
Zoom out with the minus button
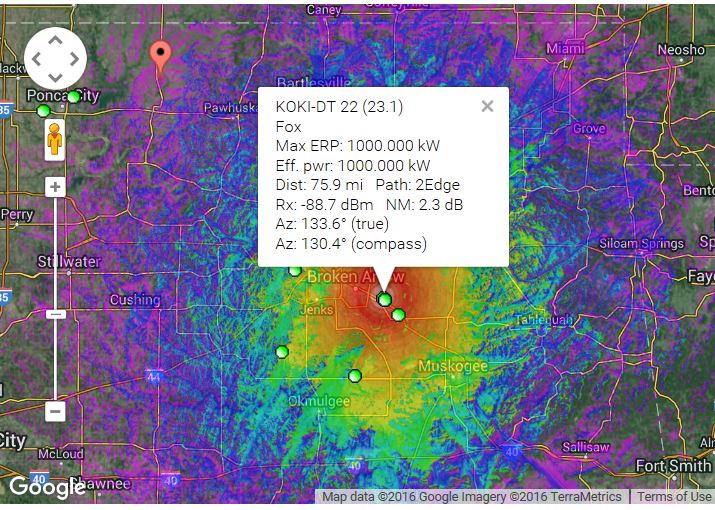55,411
